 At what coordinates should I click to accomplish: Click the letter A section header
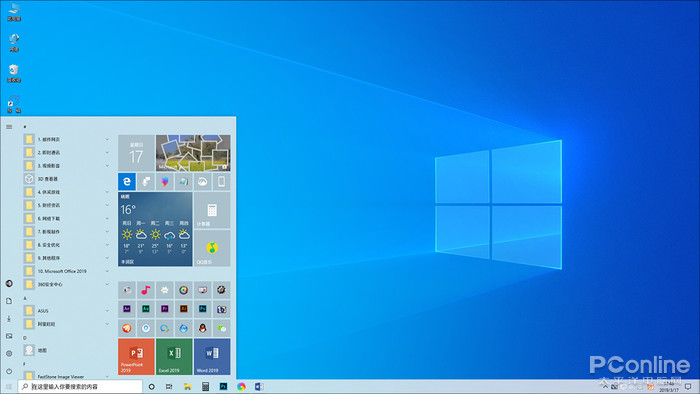point(25,298)
